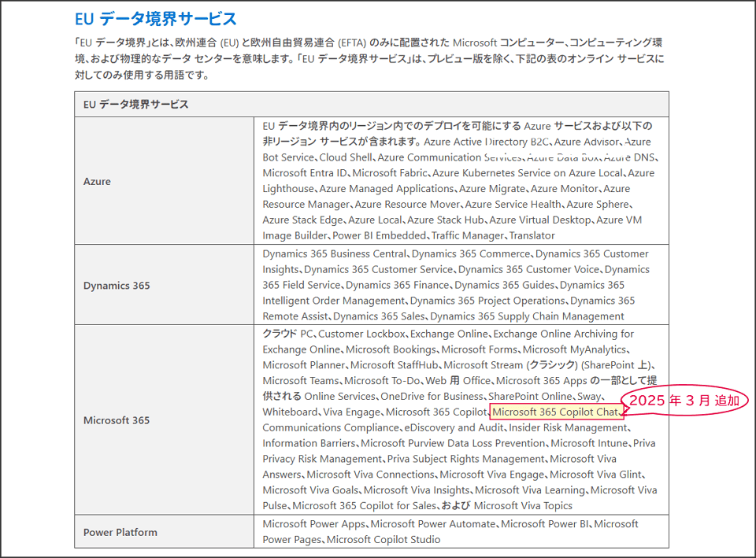The width and height of the screenshot is (756, 558).
Task: Click the text "Power BI Embedded"
Action: tap(380, 235)
